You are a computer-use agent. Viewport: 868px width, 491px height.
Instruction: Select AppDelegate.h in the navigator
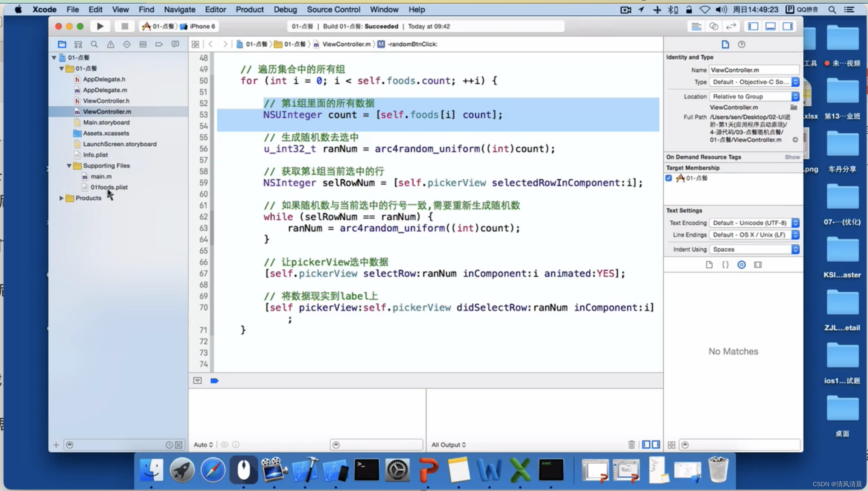point(104,79)
